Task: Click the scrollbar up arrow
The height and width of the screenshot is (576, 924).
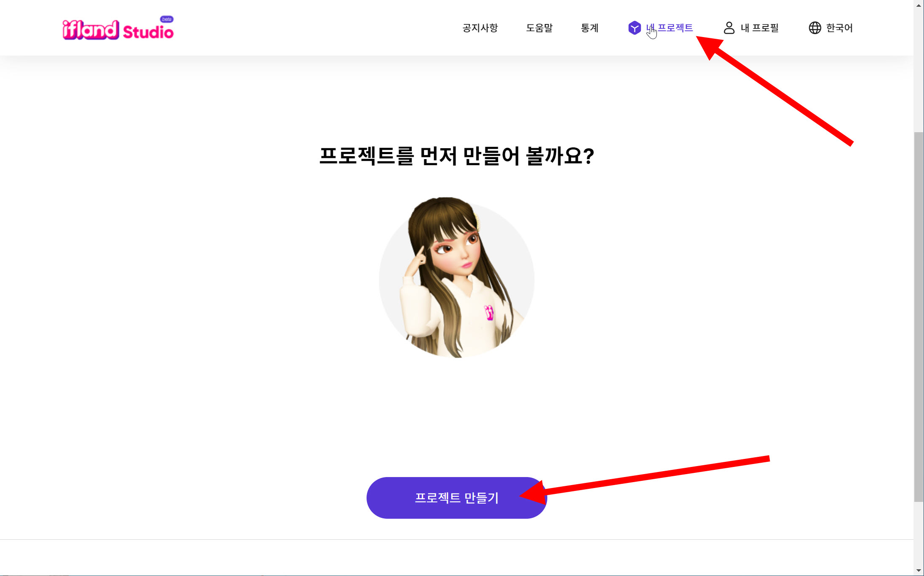Action: click(x=919, y=5)
